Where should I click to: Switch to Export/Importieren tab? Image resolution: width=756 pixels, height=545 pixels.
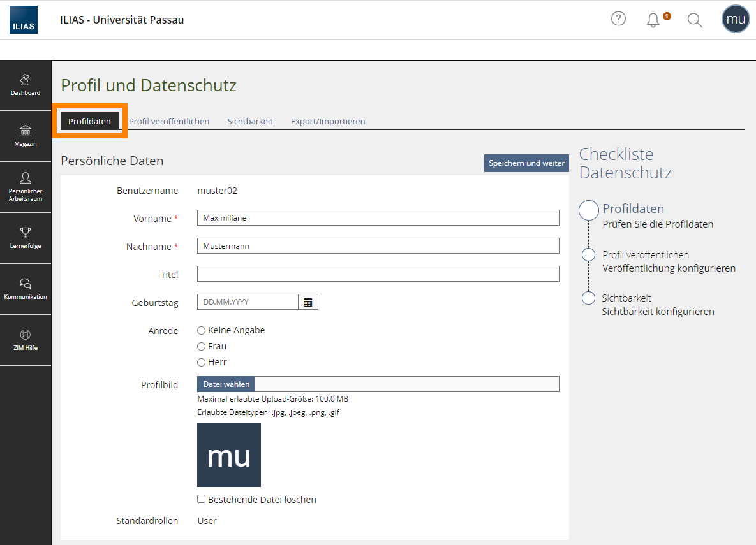tap(328, 122)
